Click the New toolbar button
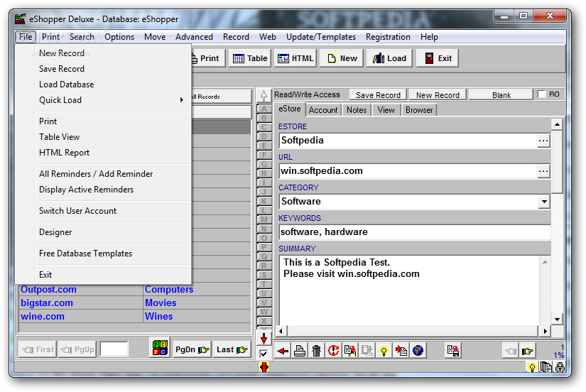 tap(342, 58)
